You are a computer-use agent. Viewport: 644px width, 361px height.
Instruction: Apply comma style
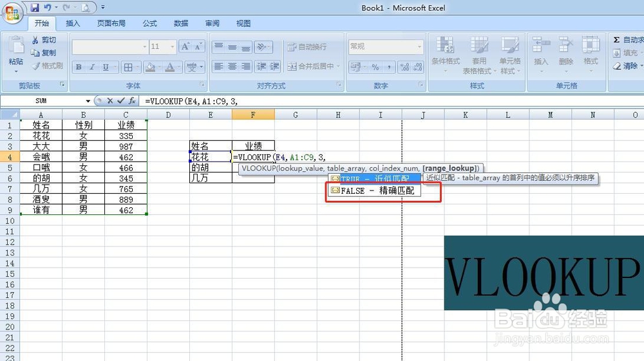tap(388, 66)
